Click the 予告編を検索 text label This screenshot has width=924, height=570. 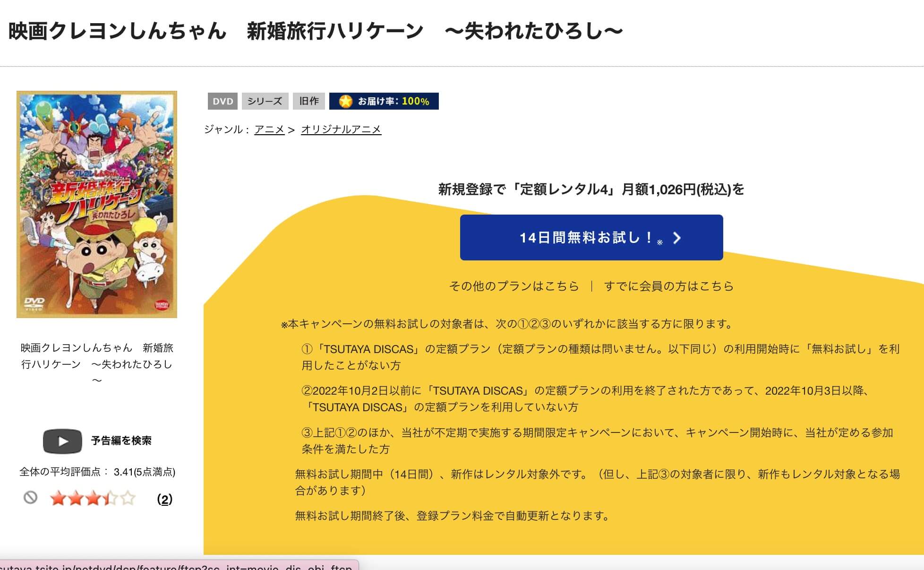120,441
